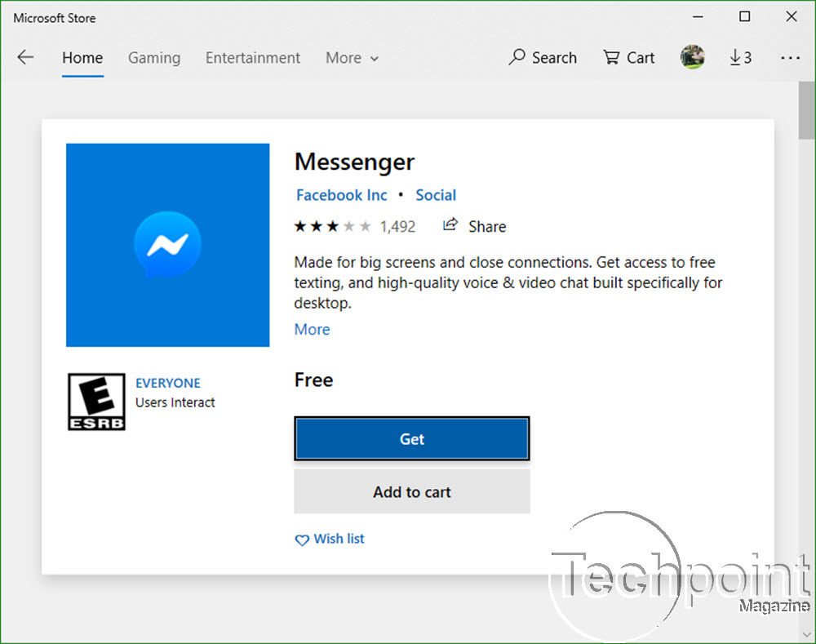Share the Messenger app
Image resolution: width=816 pixels, height=644 pixels.
pos(474,226)
